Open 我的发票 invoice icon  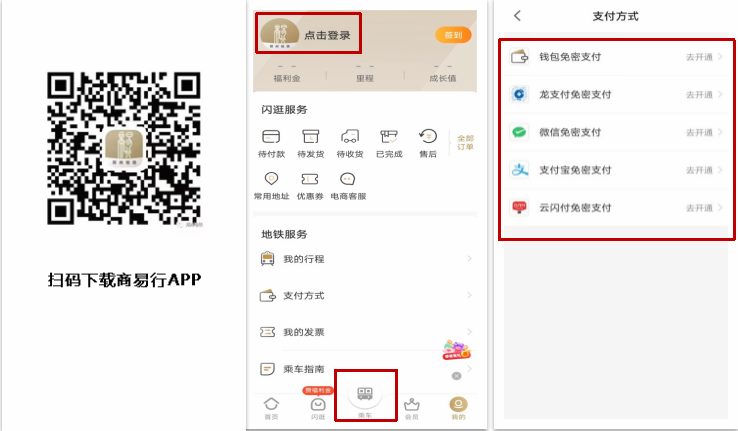[267, 332]
